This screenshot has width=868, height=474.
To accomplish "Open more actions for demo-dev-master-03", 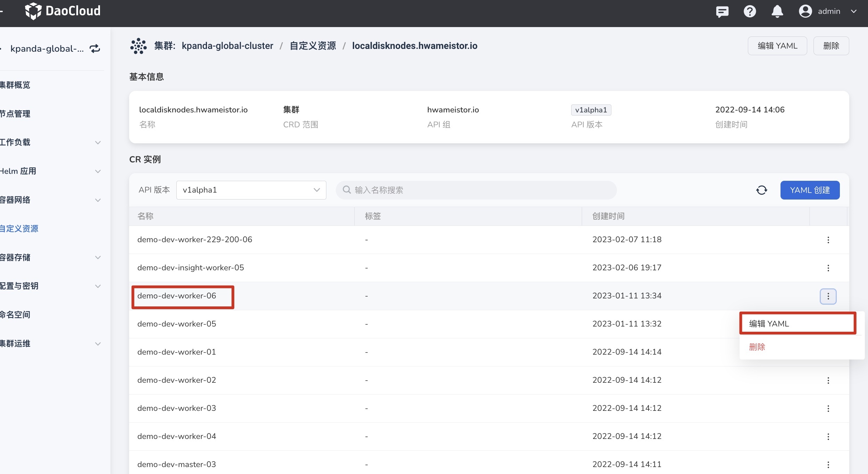I will click(x=828, y=465).
